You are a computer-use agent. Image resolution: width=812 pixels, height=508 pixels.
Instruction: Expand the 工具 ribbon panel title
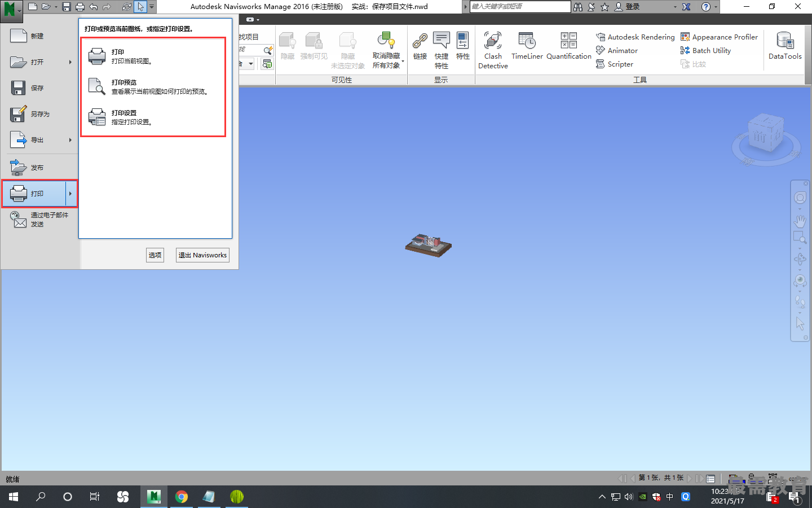(640, 80)
